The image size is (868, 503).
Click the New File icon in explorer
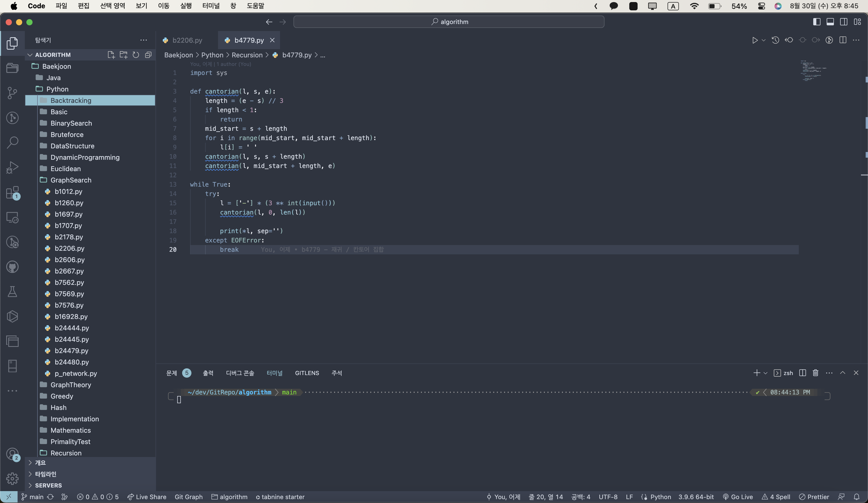[111, 55]
